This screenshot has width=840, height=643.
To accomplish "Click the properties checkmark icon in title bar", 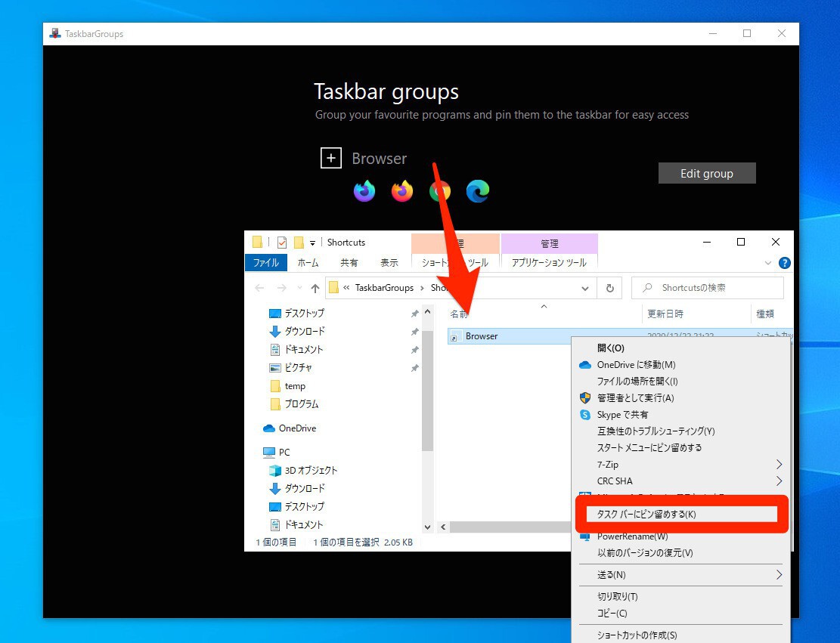I will pyautogui.click(x=282, y=243).
